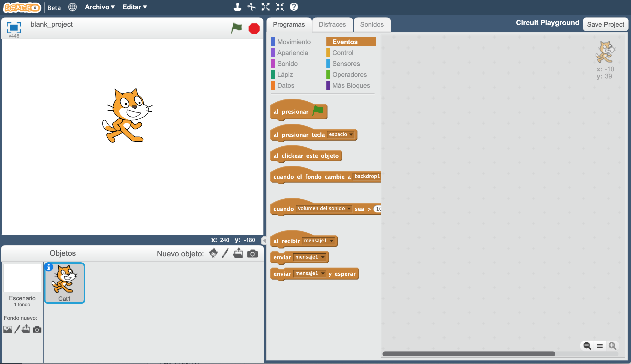Screen dimensions: 631x364
Task: Open mensaje1 dropdown in al recibir block
Action: (332, 241)
